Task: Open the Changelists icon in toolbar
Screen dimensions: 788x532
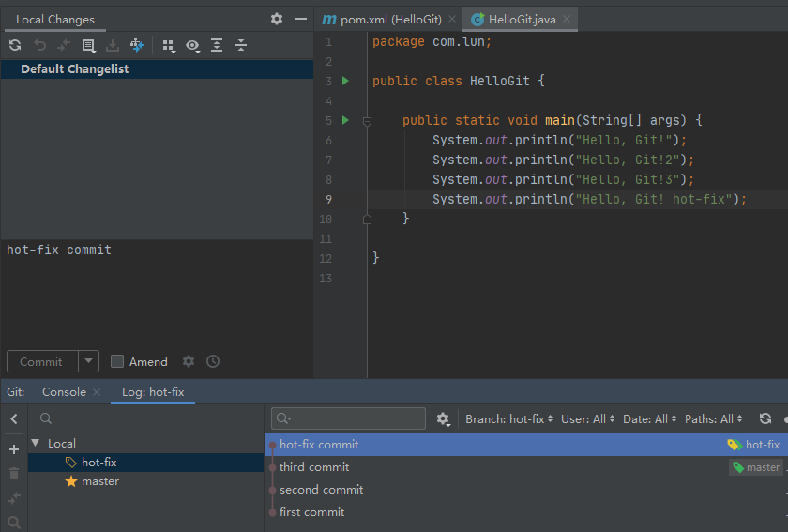Action: (88, 46)
